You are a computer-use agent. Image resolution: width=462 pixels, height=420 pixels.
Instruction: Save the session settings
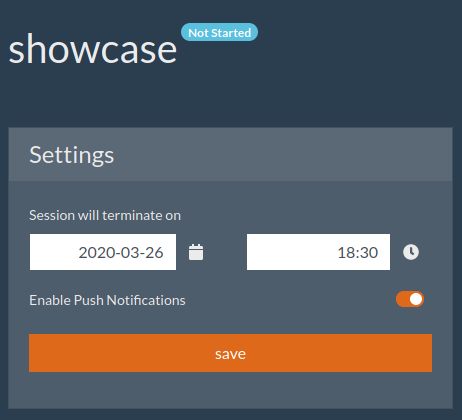point(230,353)
